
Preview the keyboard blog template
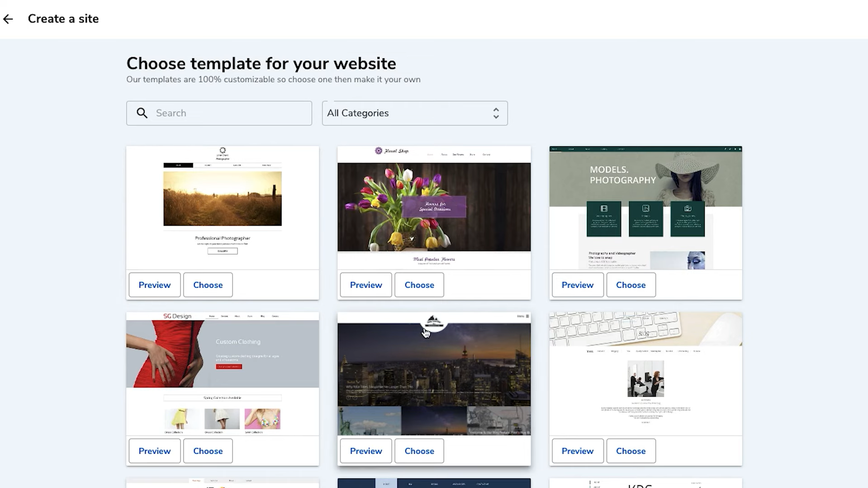pos(577,450)
